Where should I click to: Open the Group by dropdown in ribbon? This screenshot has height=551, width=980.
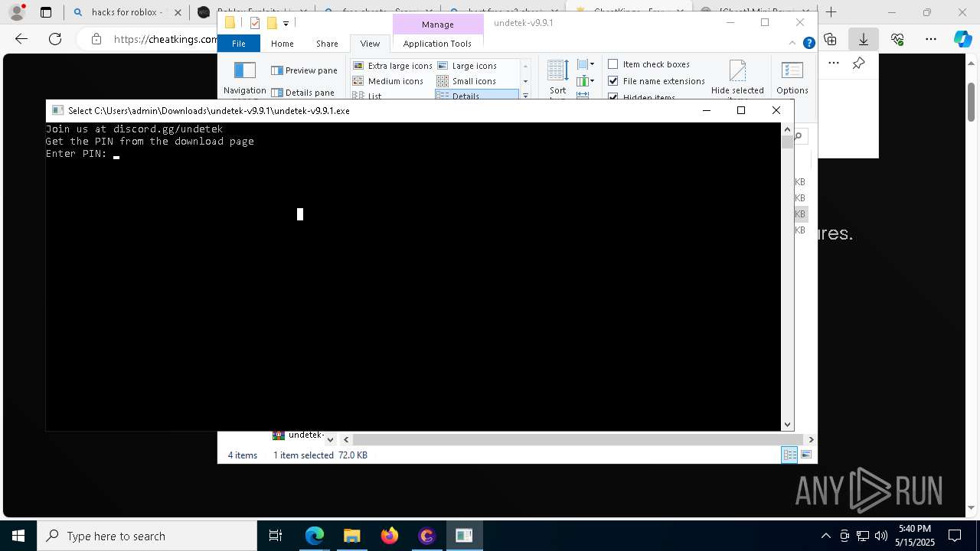pyautogui.click(x=586, y=64)
